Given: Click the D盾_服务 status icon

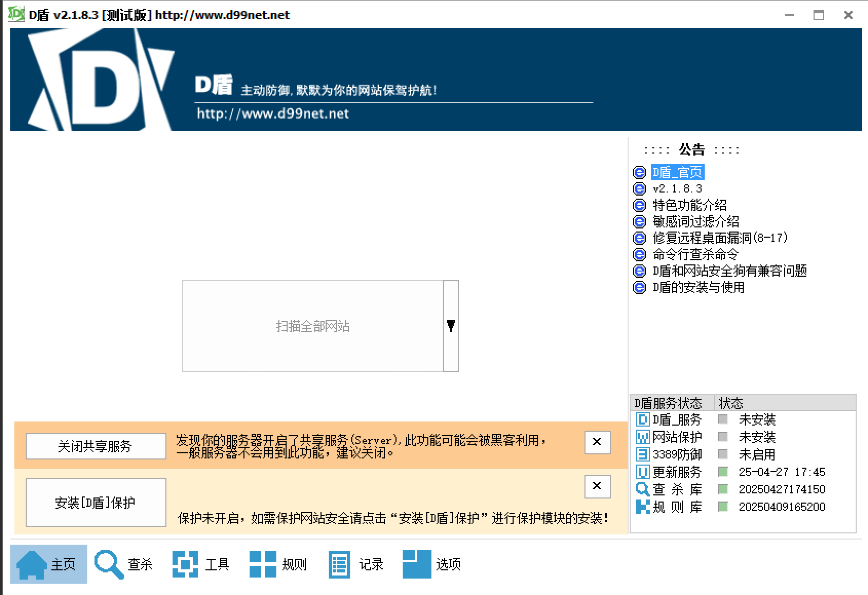Looking at the screenshot, I should point(643,420).
